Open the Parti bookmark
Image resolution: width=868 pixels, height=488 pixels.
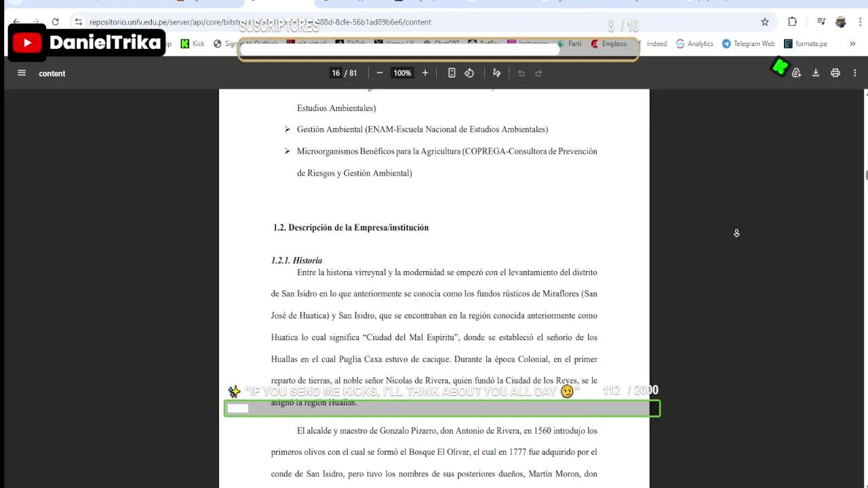click(568, 43)
